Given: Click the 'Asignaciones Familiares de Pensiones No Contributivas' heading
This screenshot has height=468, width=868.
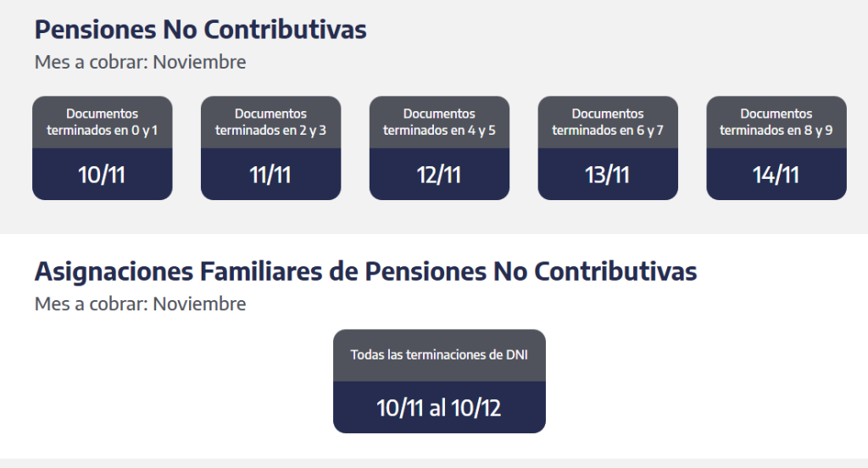Looking at the screenshot, I should point(365,272).
